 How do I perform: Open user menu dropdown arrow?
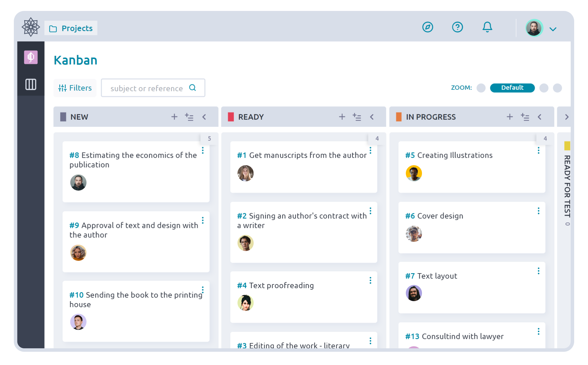553,29
